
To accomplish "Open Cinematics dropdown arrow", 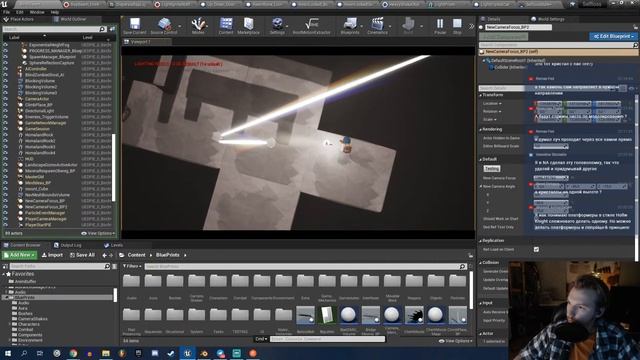I will (390, 27).
